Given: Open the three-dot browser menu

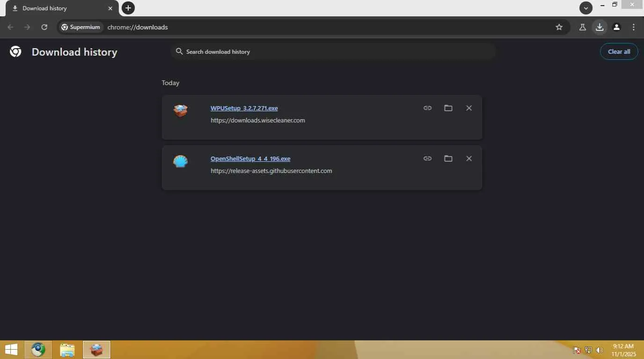Looking at the screenshot, I should point(633,27).
